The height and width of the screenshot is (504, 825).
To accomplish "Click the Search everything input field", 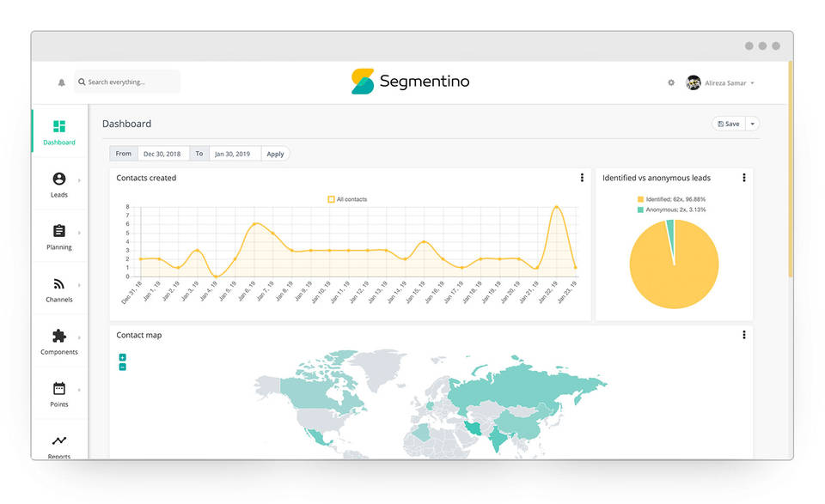I will tap(129, 82).
